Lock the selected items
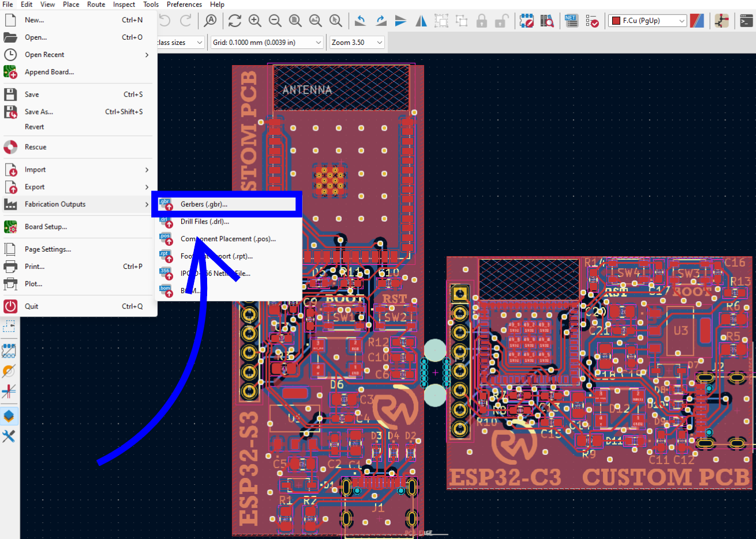756x539 pixels. pos(482,21)
